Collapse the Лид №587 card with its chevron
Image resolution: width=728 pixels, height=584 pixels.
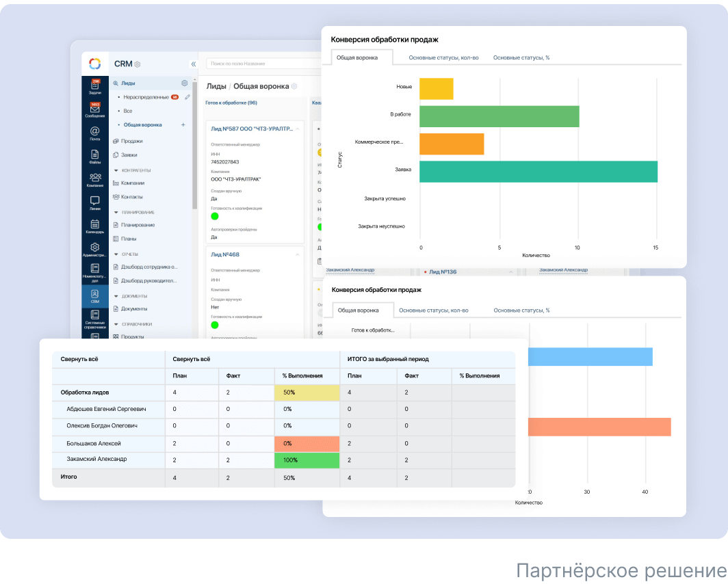coord(298,129)
